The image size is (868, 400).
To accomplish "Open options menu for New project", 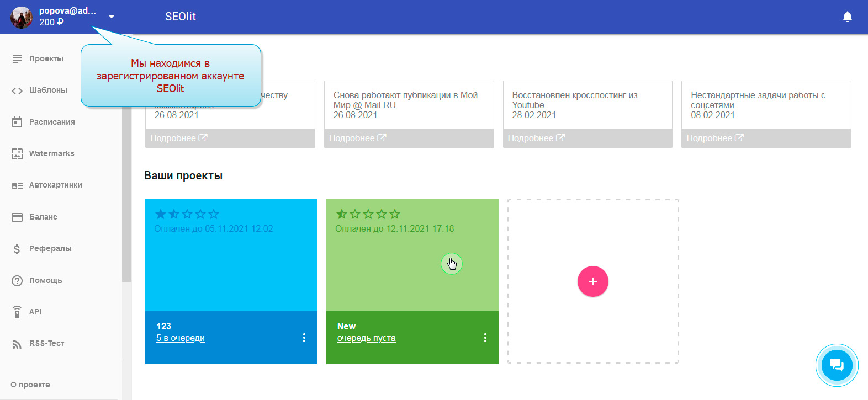I will coord(485,338).
